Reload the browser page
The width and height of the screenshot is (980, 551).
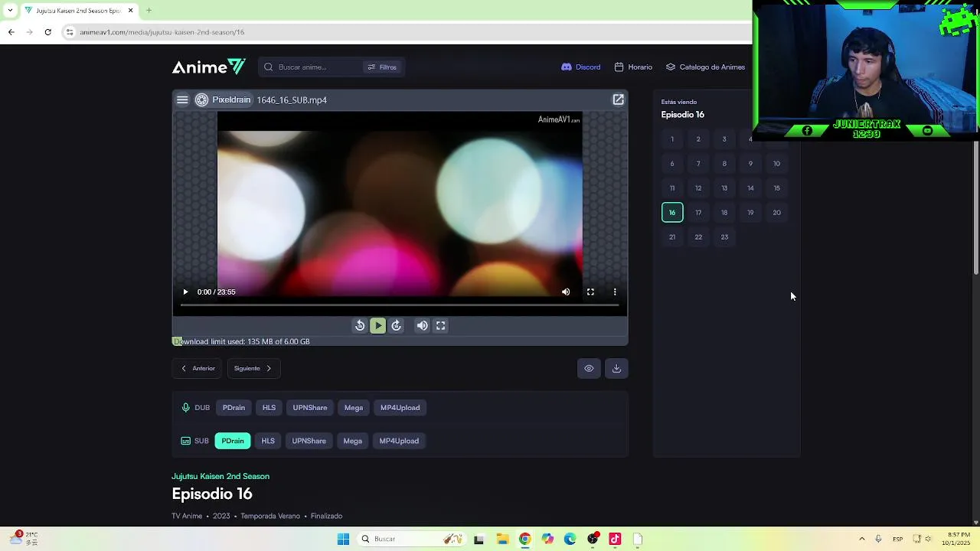coord(47,32)
